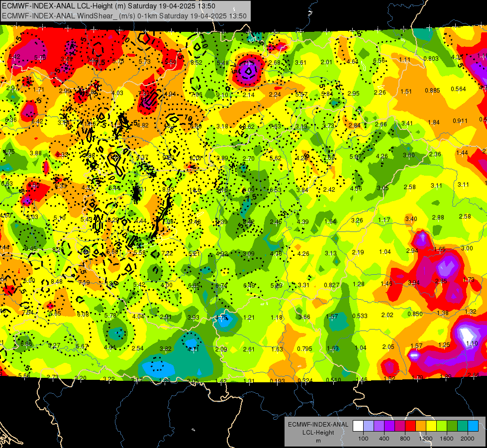Click the 400 legend scale value
The width and height of the screenshot is (487, 448).
pos(384,439)
